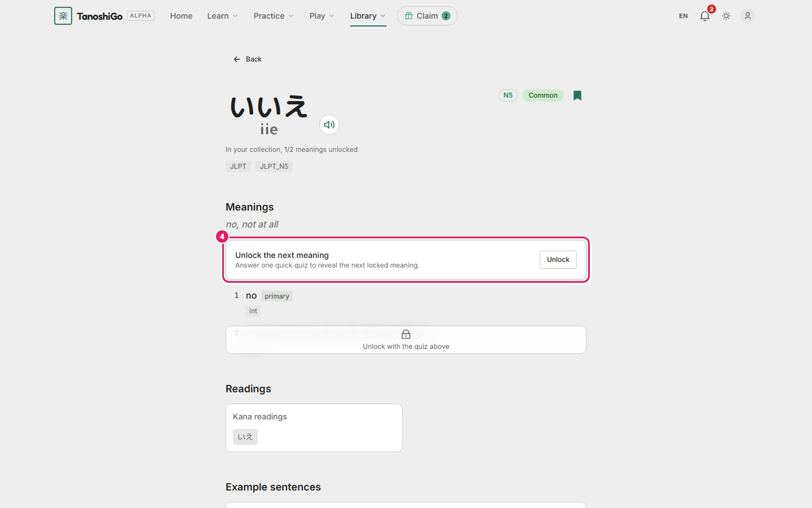Open the notifications bell
812x508 pixels.
coord(705,16)
